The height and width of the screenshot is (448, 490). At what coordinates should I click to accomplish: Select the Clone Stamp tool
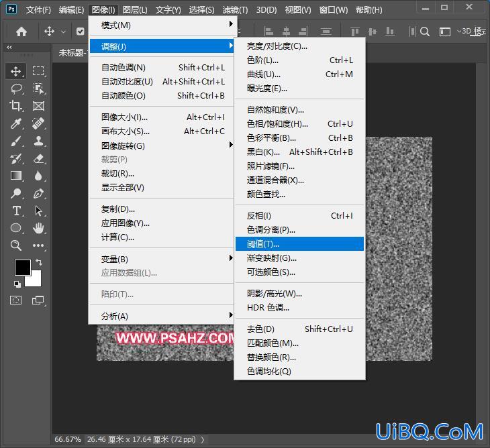(38, 141)
